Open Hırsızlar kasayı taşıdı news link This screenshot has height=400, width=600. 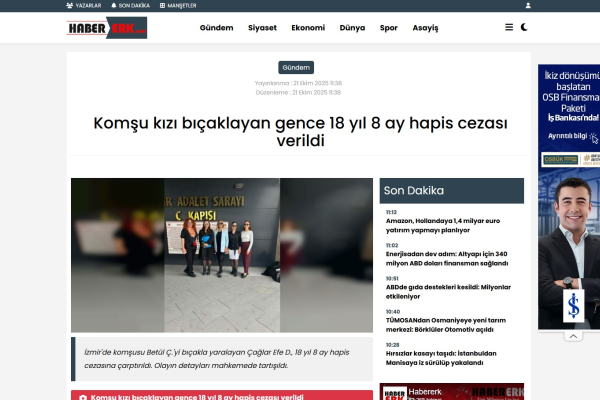coord(441,358)
